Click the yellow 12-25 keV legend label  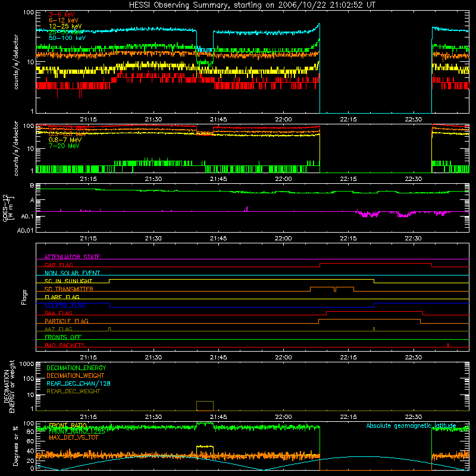[x=65, y=26]
